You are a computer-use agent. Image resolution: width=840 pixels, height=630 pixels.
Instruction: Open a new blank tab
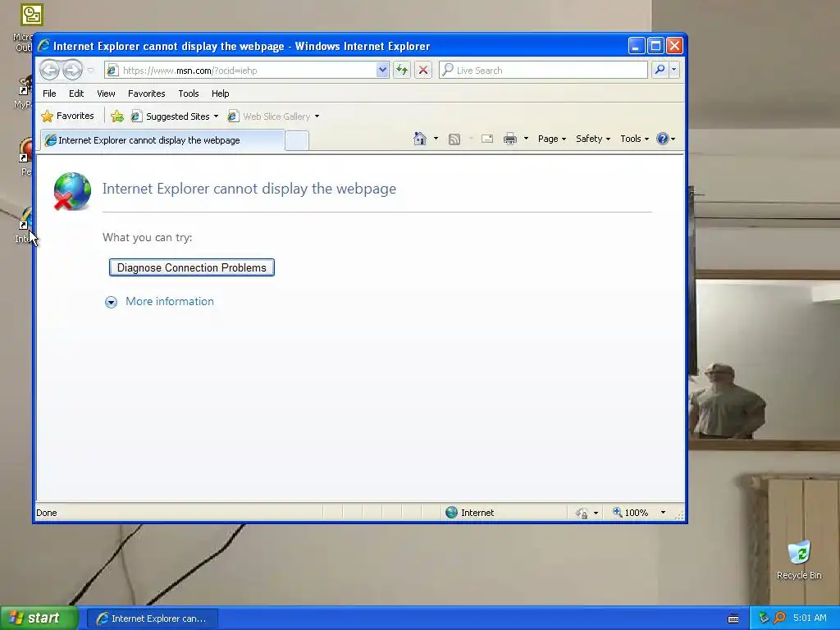tap(297, 141)
